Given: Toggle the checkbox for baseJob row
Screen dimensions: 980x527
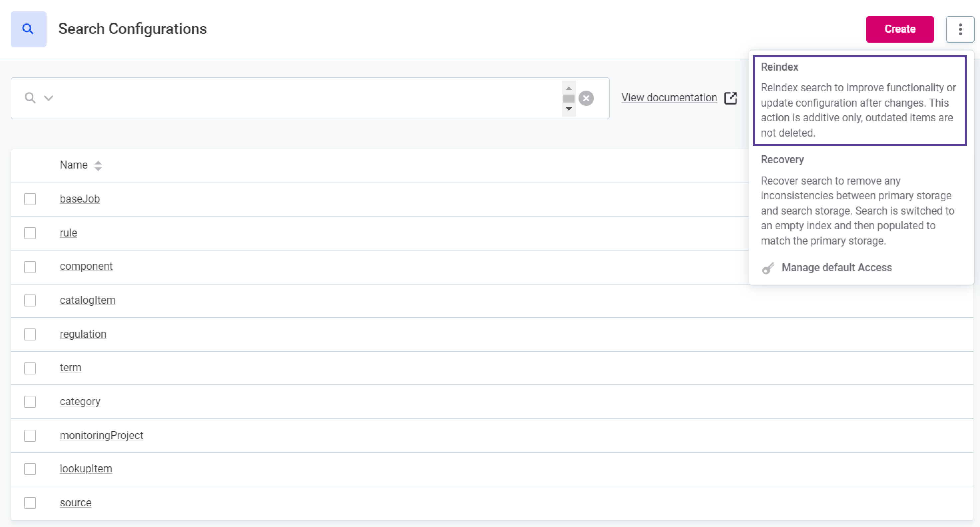Looking at the screenshot, I should tap(30, 199).
